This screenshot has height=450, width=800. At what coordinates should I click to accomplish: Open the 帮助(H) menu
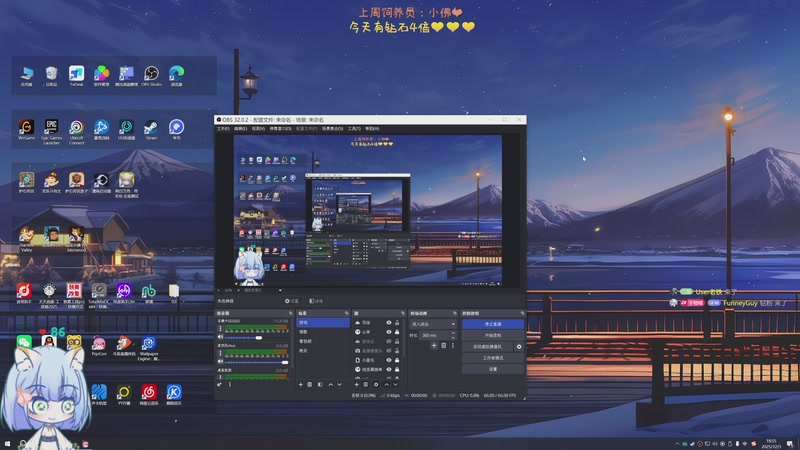coord(372,129)
